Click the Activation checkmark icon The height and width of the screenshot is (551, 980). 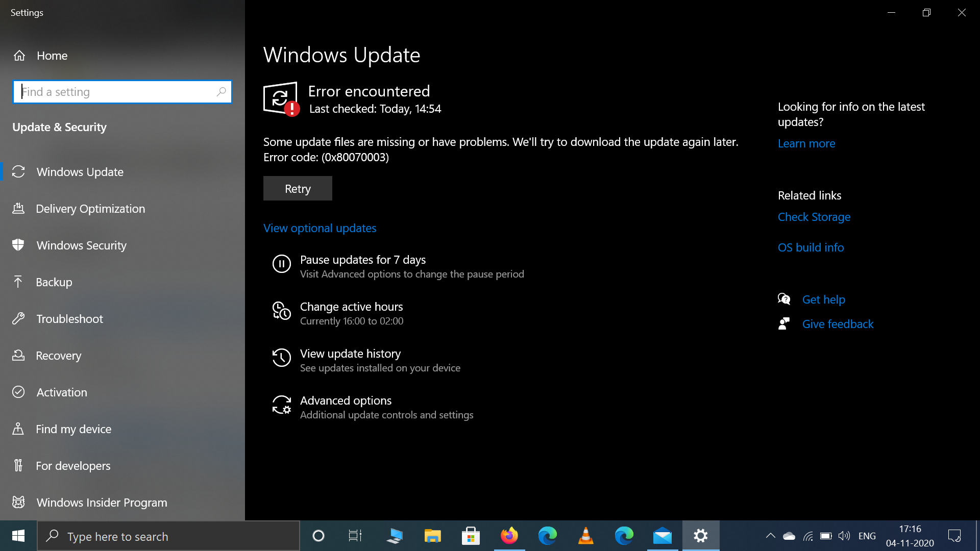point(18,392)
